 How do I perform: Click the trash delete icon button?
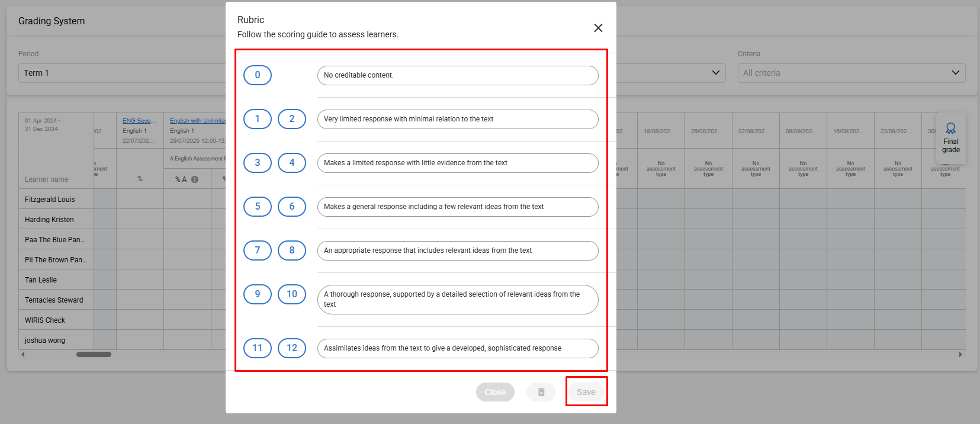[x=541, y=392]
